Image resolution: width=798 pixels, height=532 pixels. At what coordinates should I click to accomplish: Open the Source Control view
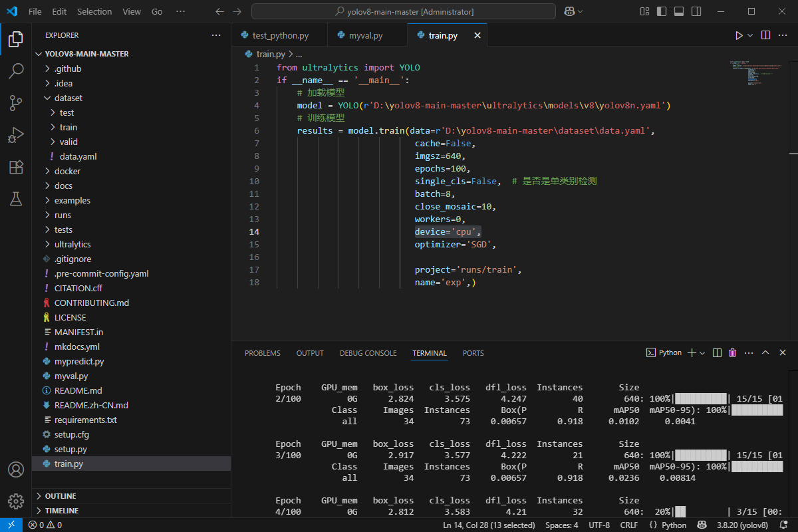pyautogui.click(x=16, y=102)
